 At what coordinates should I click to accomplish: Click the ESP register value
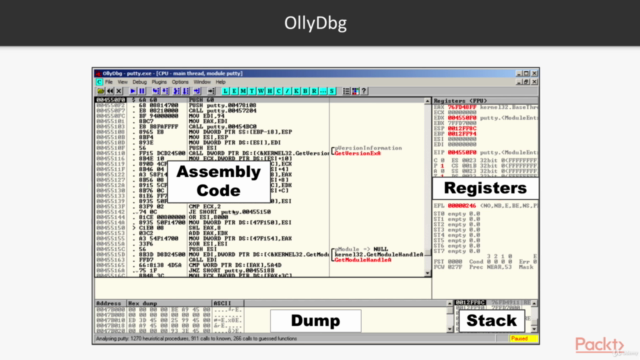pos(462,128)
